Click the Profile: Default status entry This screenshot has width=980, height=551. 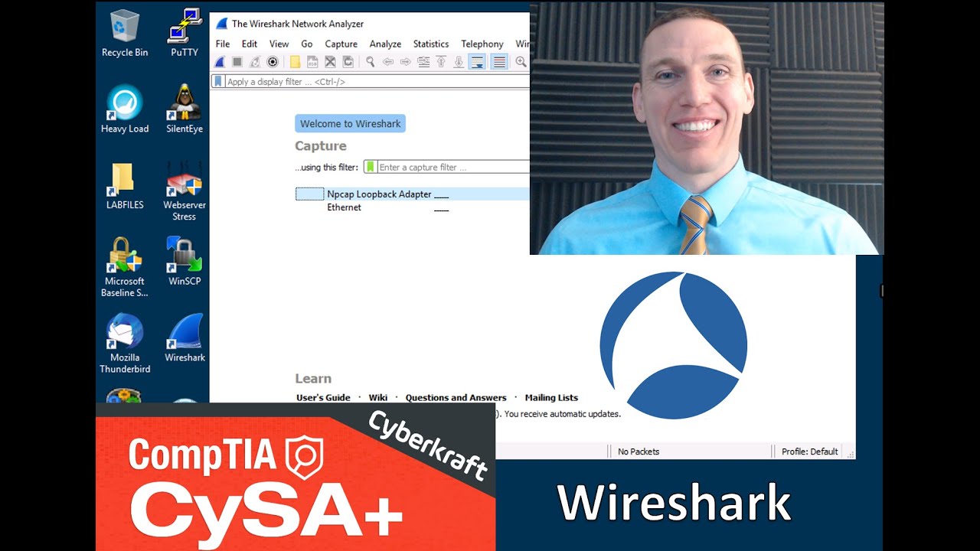pos(810,452)
